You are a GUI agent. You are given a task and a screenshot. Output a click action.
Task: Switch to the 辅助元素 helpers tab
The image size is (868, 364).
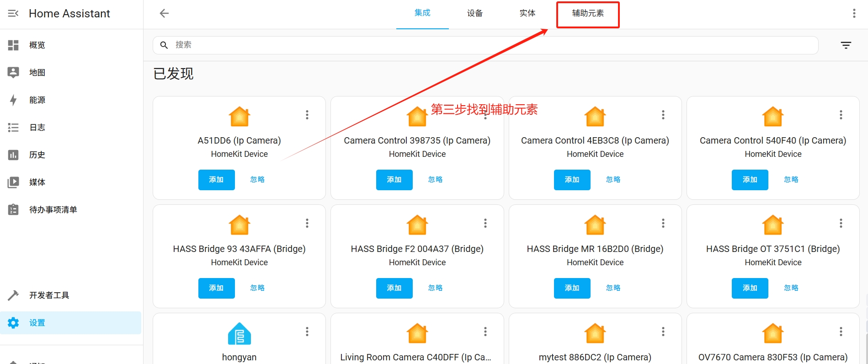click(x=588, y=13)
